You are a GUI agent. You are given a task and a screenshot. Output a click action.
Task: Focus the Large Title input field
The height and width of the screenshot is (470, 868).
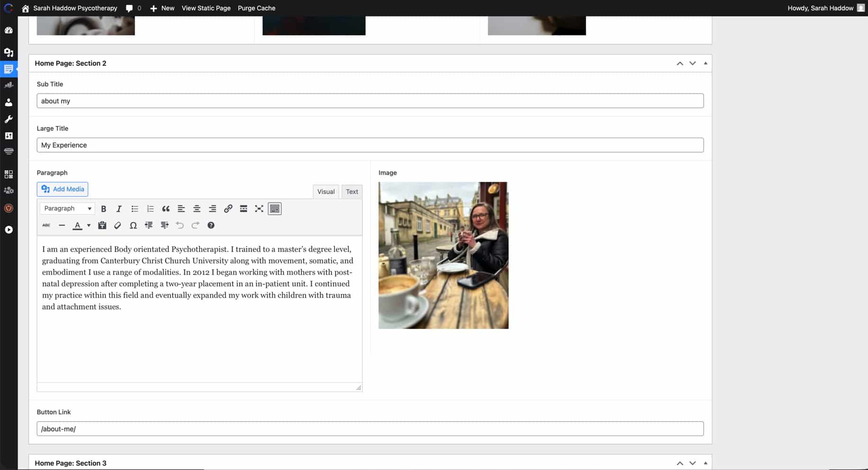click(x=370, y=145)
